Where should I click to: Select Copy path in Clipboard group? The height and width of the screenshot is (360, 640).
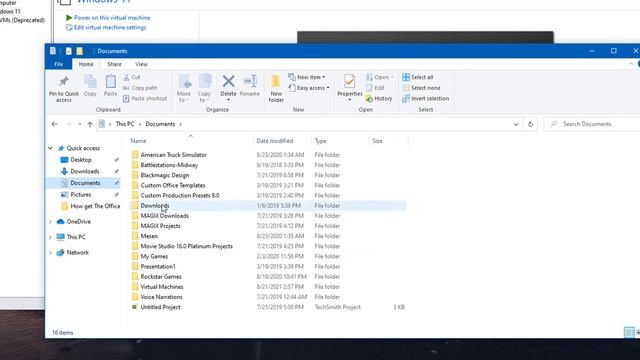point(140,88)
